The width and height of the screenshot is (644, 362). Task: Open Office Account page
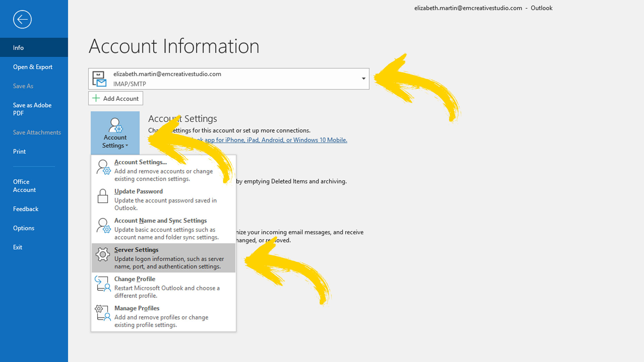coord(34,186)
